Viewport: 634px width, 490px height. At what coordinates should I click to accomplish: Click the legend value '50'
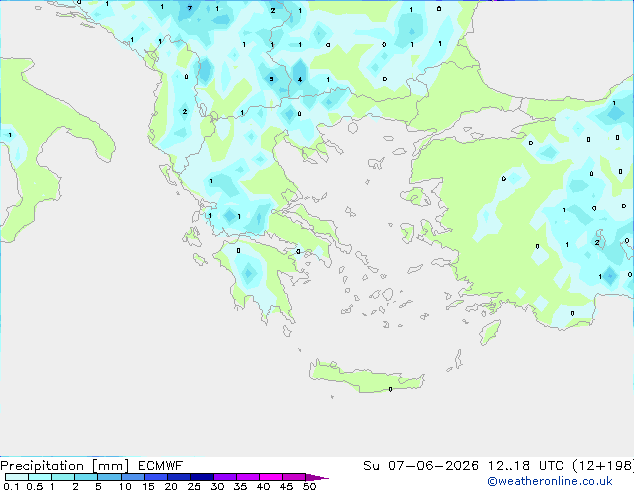(309, 486)
